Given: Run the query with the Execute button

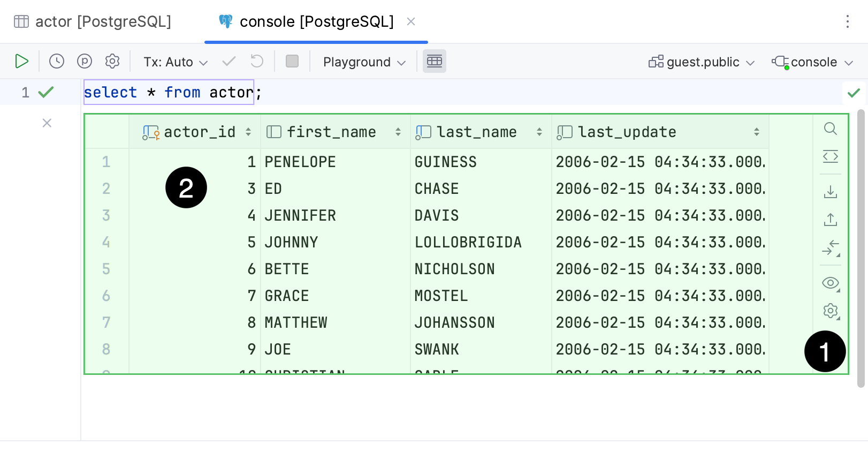Looking at the screenshot, I should 21,62.
